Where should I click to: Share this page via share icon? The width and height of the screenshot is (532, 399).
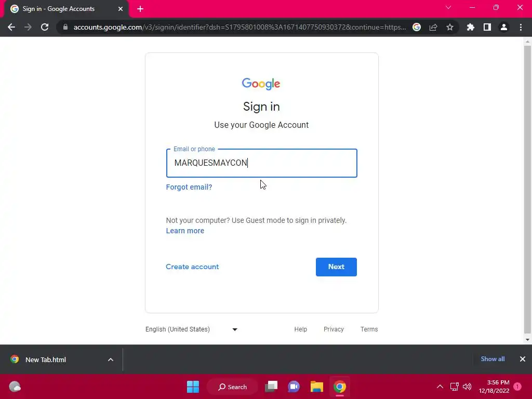pyautogui.click(x=433, y=27)
